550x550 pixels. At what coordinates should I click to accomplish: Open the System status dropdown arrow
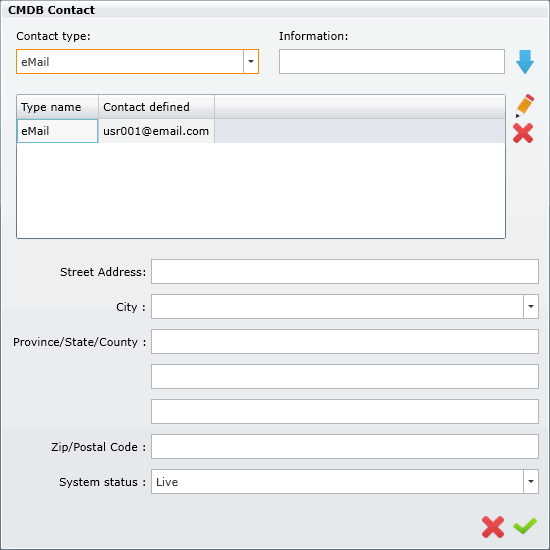531,482
